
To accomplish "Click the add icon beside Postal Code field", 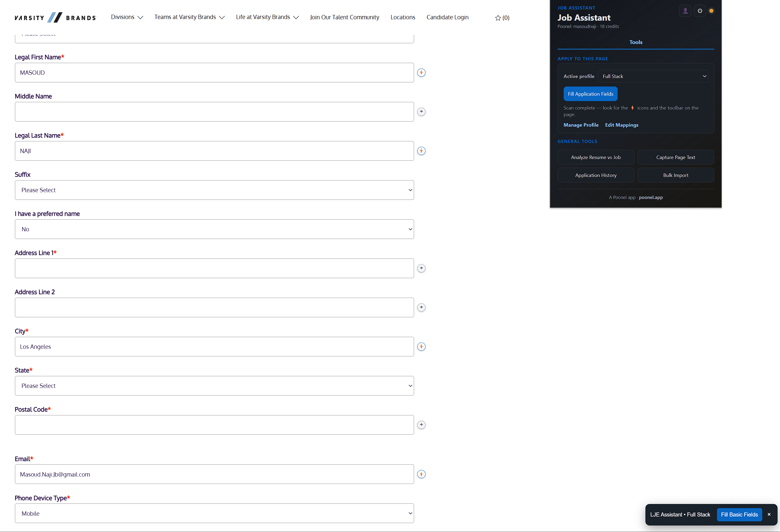I will (421, 425).
